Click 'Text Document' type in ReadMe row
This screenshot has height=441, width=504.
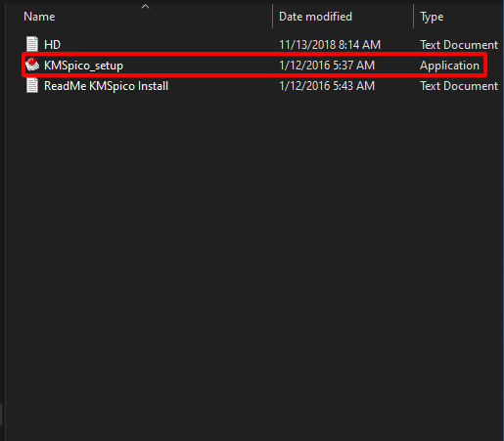point(459,86)
